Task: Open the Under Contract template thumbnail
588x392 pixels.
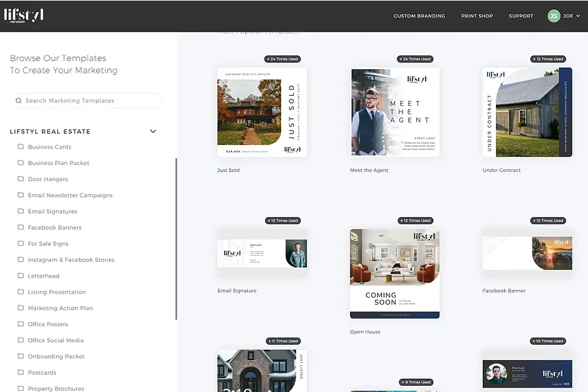Action: [528, 112]
